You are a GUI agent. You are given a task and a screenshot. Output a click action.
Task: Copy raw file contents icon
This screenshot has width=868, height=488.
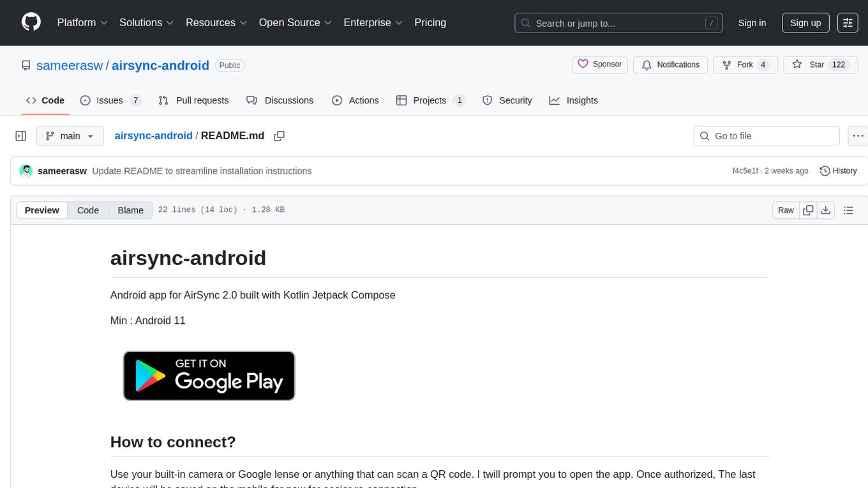[808, 210]
